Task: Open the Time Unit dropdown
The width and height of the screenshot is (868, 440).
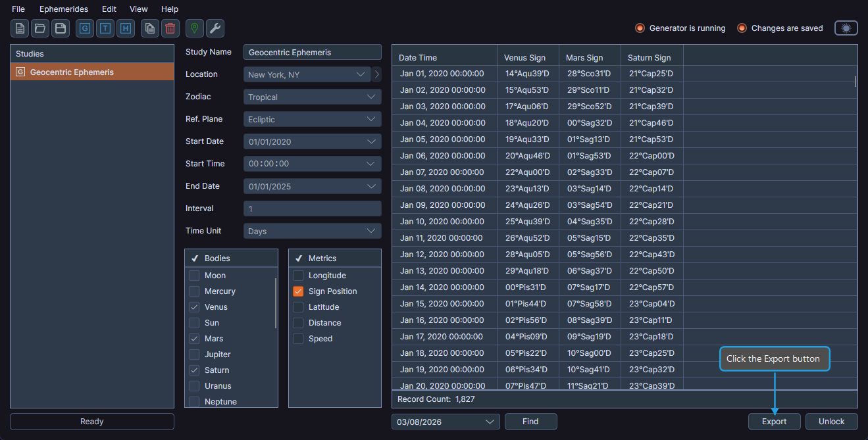Action: coord(312,230)
